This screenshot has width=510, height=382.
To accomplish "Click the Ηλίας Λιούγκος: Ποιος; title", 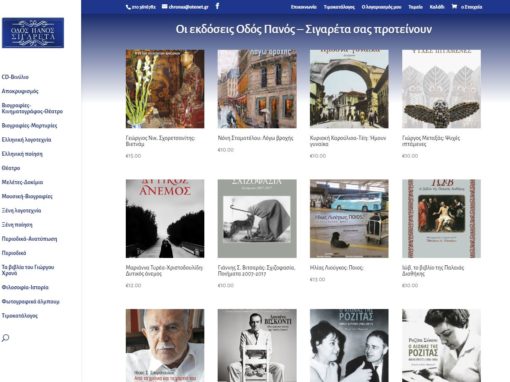I will click(336, 268).
